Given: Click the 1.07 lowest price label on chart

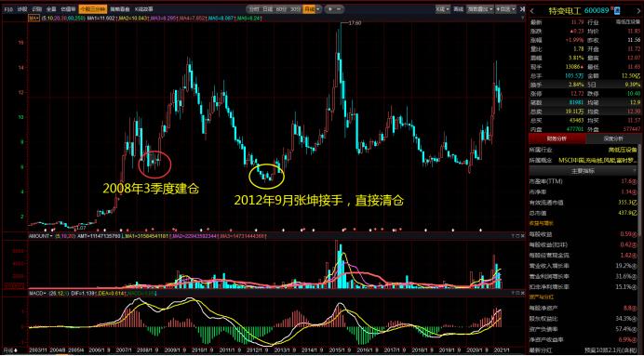Looking at the screenshot, I should click(81, 227).
